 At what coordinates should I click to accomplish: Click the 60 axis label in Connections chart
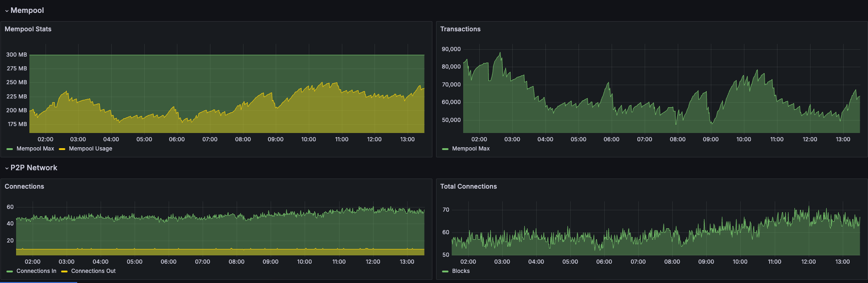[x=10, y=207]
